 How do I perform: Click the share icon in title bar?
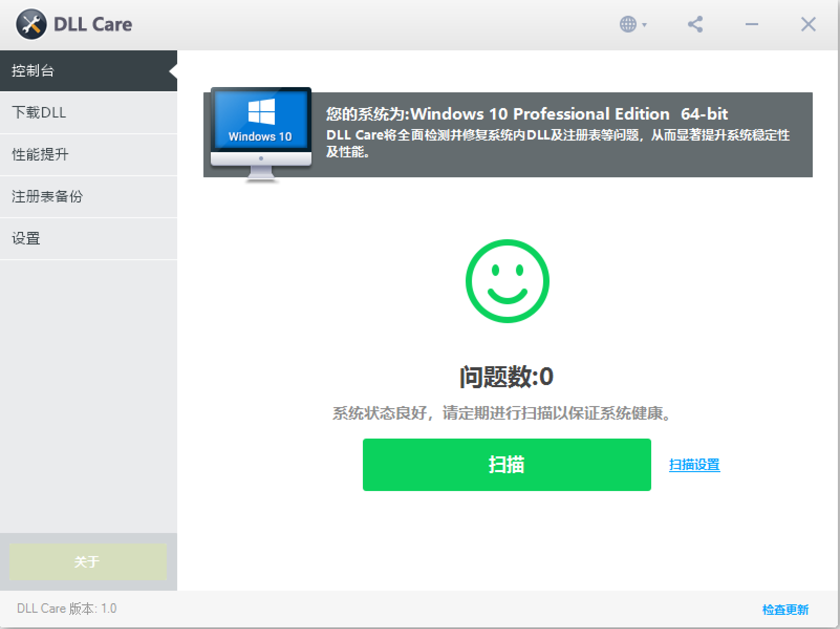(x=695, y=24)
